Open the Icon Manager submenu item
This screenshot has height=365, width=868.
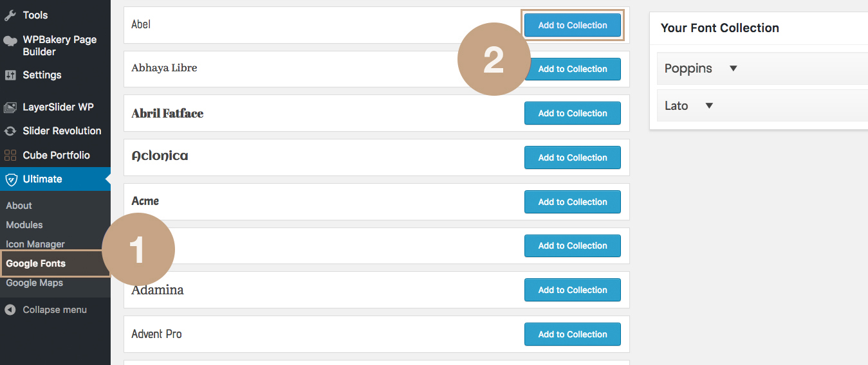click(x=35, y=244)
